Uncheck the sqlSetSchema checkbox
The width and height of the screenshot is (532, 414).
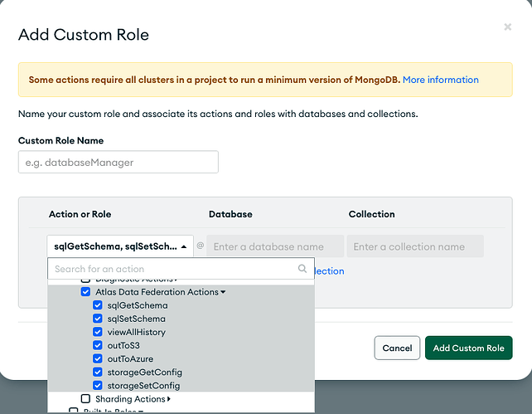(x=98, y=319)
